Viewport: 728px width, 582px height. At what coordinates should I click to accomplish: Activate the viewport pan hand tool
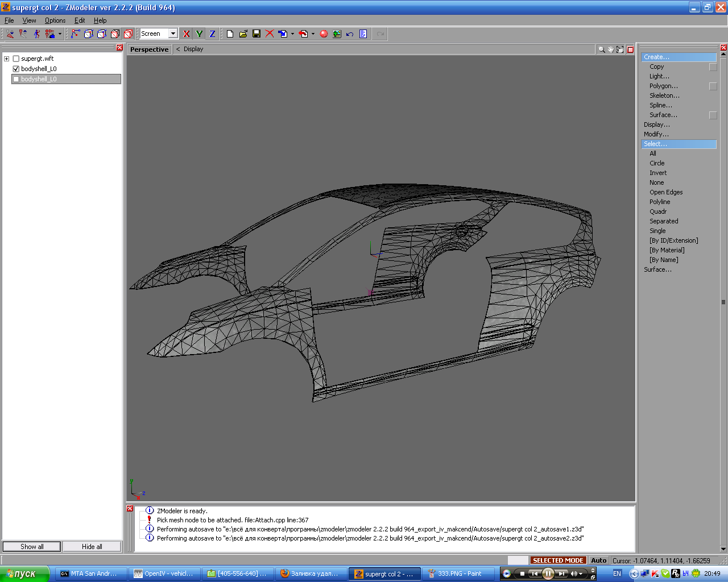611,49
